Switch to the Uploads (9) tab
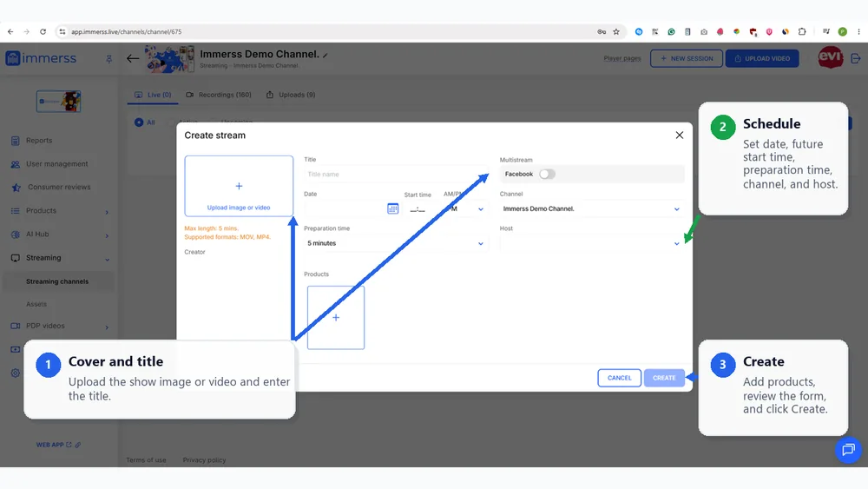This screenshot has width=868, height=489. point(291,95)
